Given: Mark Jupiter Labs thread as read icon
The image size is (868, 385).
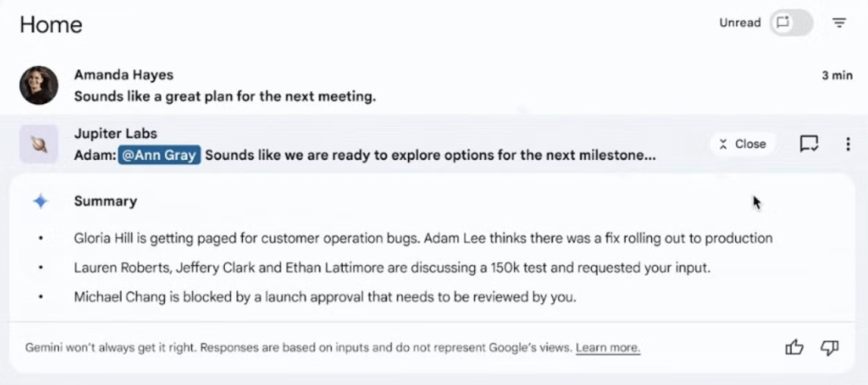Looking at the screenshot, I should pos(809,144).
